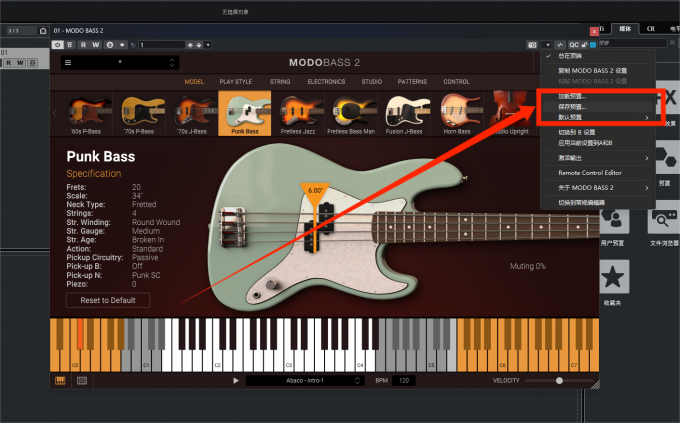
Task: Select the Fusion J-Bass model
Action: tap(404, 114)
